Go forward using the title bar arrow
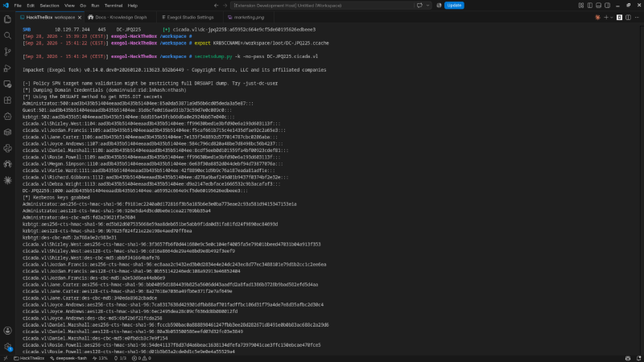Screen dimensions: 644x362 pyautogui.click(x=225, y=6)
